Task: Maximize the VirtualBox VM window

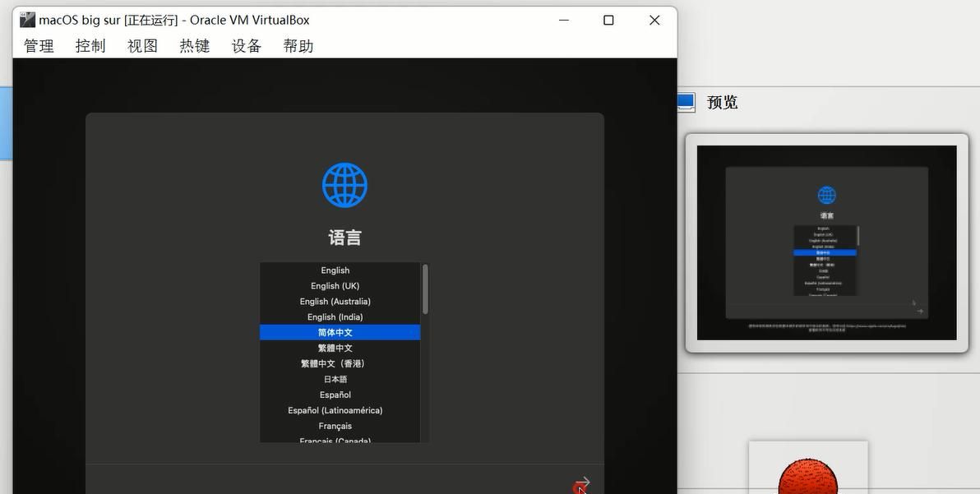Action: click(x=608, y=20)
